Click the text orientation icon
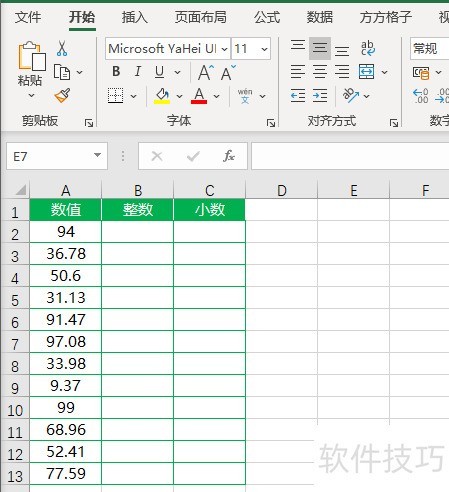This screenshot has height=492, width=449. pyautogui.click(x=350, y=96)
